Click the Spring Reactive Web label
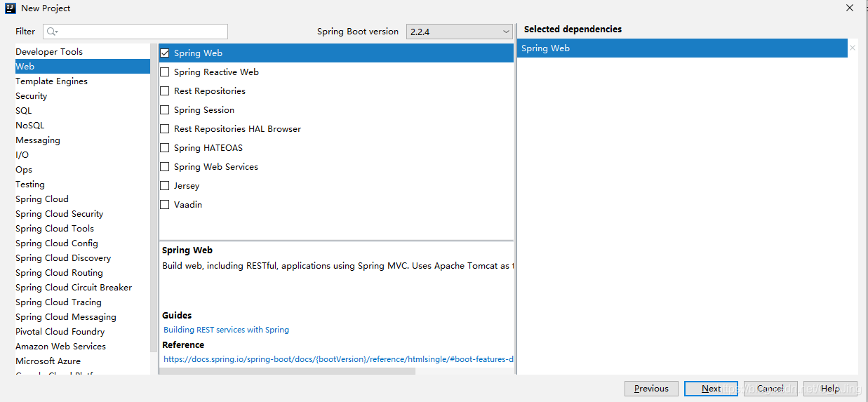The height and width of the screenshot is (402, 868). [216, 72]
